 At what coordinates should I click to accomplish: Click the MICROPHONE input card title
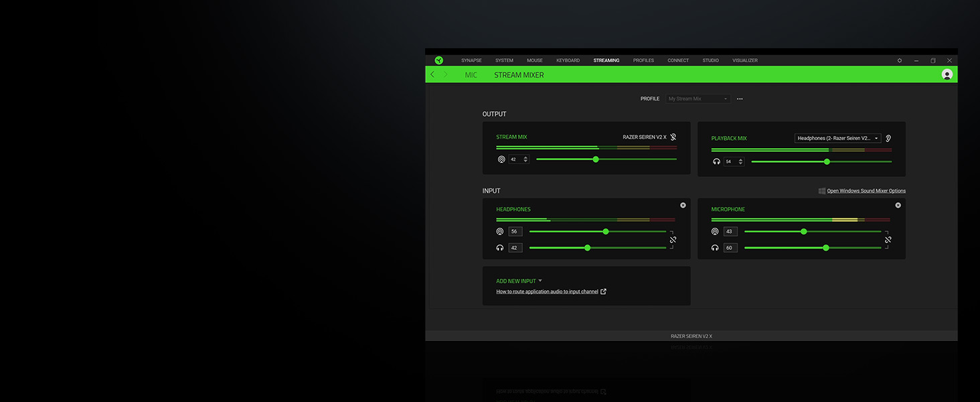click(x=728, y=210)
